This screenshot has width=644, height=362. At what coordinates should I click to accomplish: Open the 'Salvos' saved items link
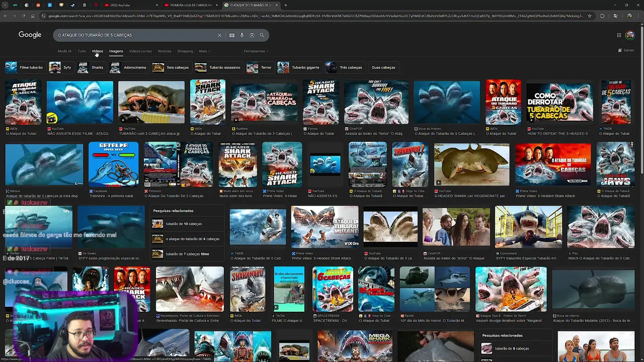click(x=626, y=50)
